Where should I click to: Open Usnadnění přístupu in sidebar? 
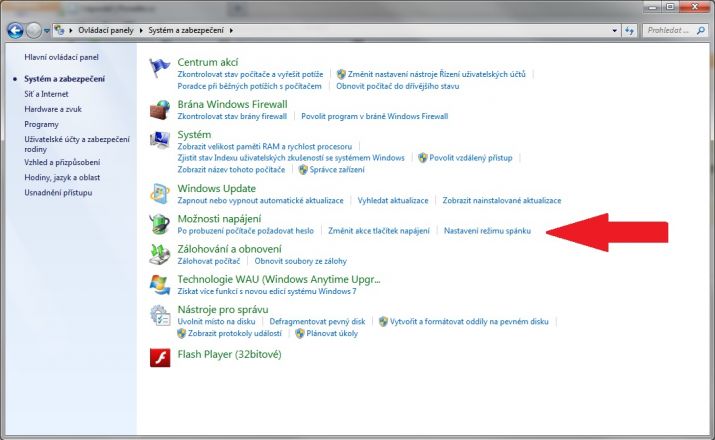coord(58,192)
